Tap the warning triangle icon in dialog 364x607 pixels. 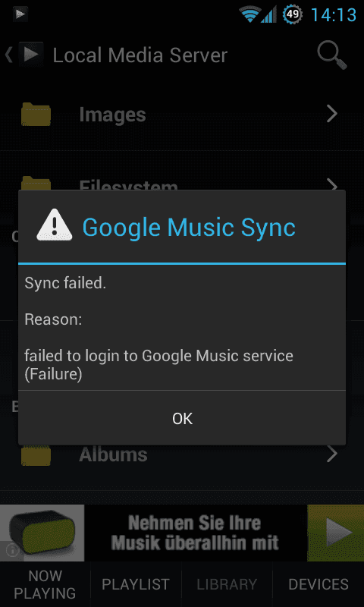click(54, 225)
